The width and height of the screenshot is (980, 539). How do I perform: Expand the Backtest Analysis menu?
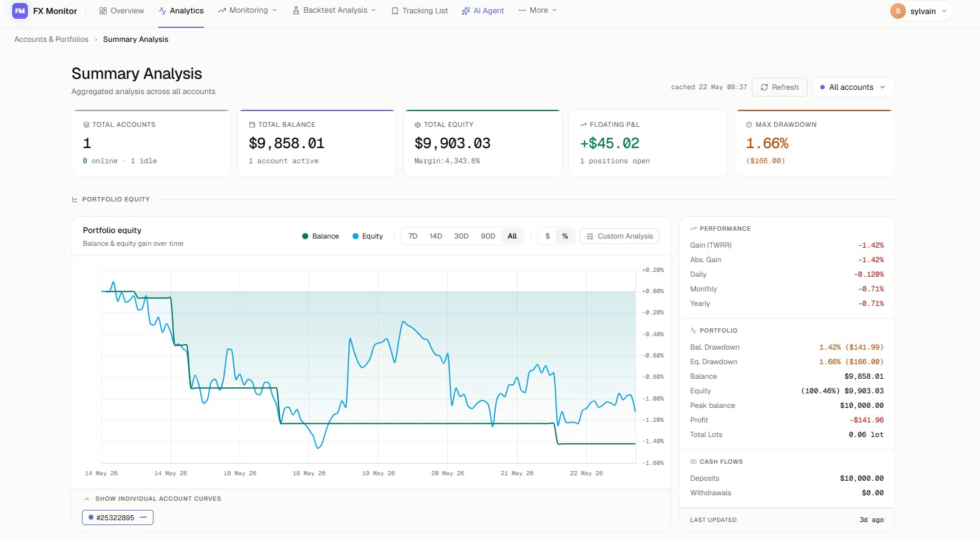(x=334, y=10)
